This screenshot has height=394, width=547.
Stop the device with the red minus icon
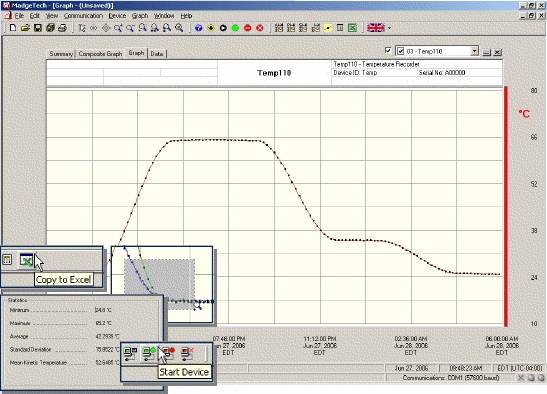point(248,28)
